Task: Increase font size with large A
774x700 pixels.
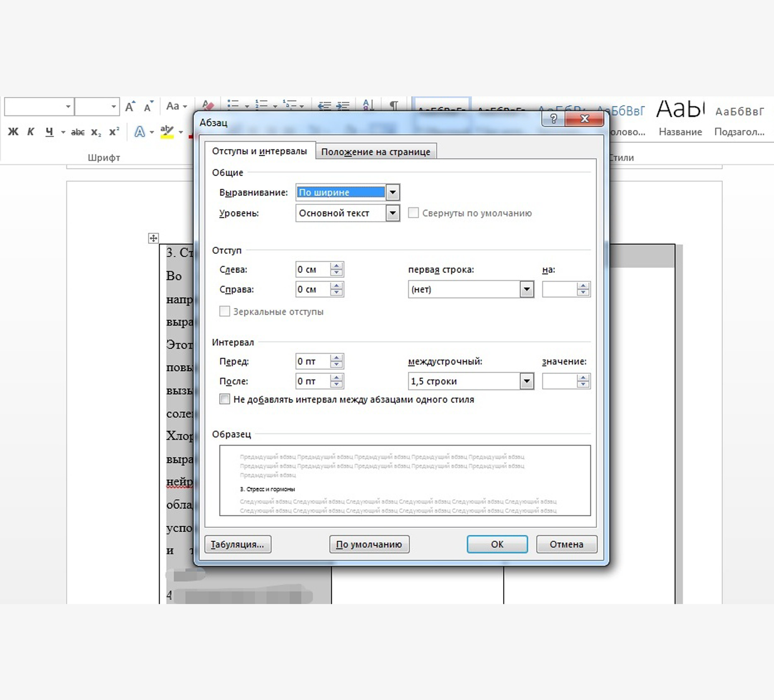Action: click(x=130, y=106)
